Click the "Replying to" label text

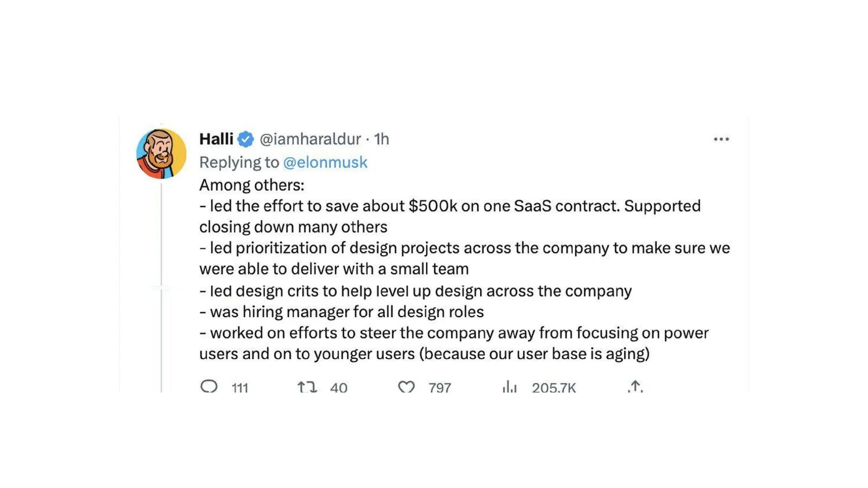(x=239, y=162)
